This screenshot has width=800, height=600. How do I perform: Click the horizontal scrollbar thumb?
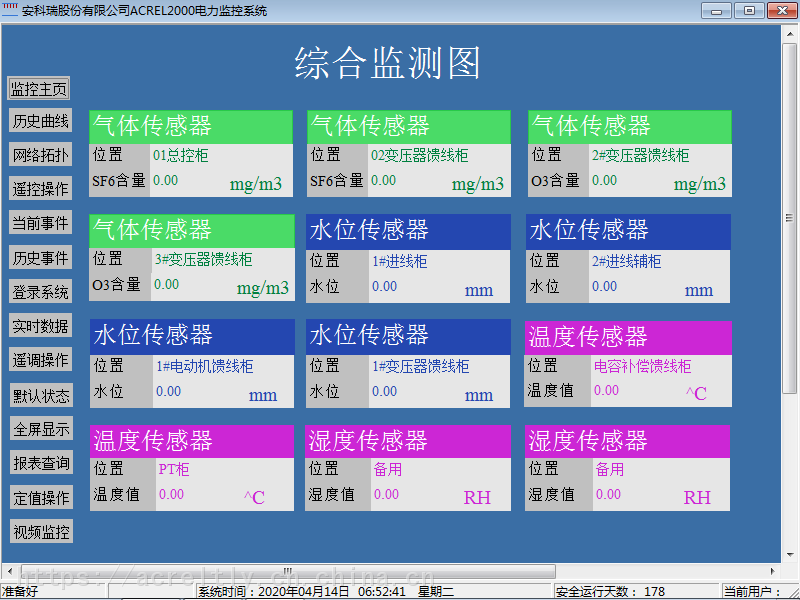[288, 571]
